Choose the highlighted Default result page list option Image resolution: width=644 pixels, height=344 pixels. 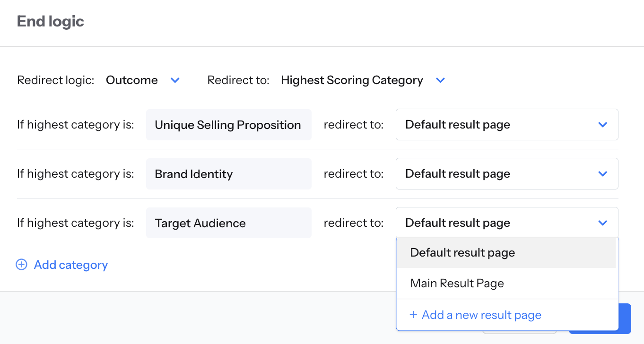(462, 253)
